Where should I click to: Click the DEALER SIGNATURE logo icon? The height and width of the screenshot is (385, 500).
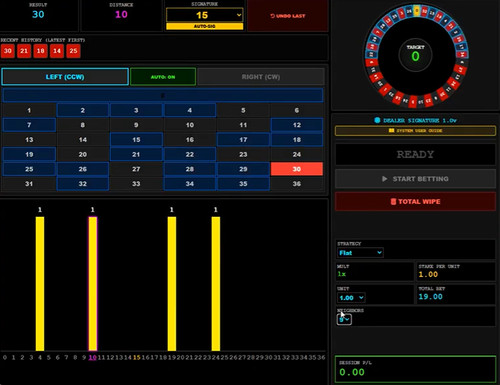tap(377, 120)
